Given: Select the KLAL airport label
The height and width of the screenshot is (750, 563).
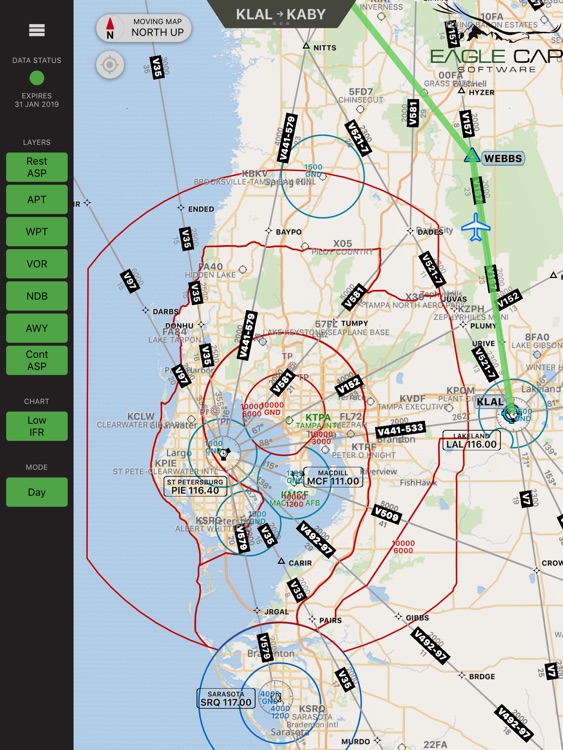Looking at the screenshot, I should [490, 402].
